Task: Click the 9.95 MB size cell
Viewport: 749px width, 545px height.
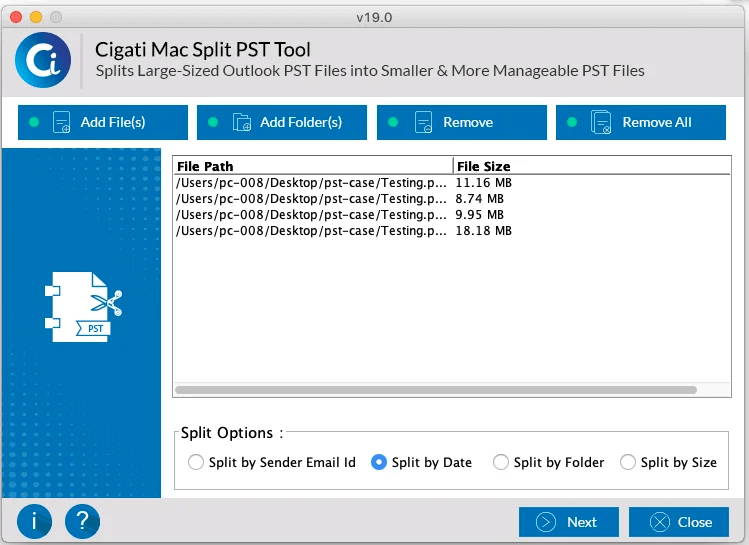Action: pos(480,215)
